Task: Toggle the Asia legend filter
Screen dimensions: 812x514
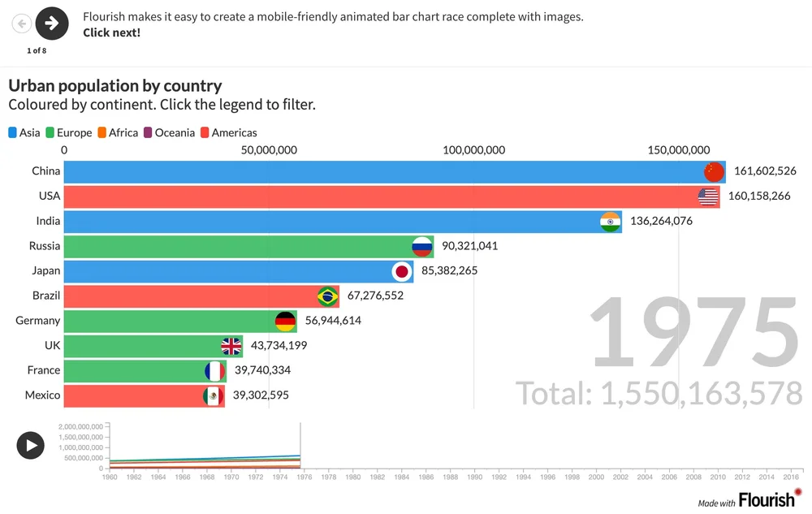Action: tap(24, 132)
